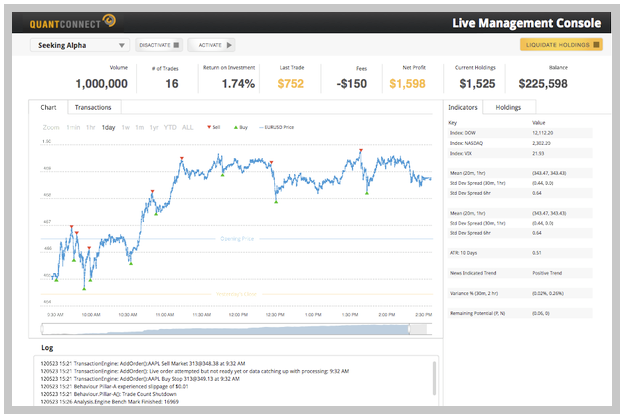Click the Liquidate Holdings button
Screen dimensions: 624x418
click(x=561, y=45)
